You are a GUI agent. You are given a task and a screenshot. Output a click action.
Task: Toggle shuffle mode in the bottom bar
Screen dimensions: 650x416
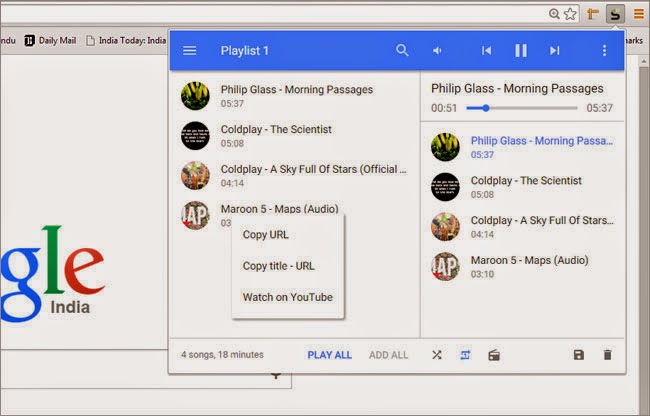(x=437, y=355)
